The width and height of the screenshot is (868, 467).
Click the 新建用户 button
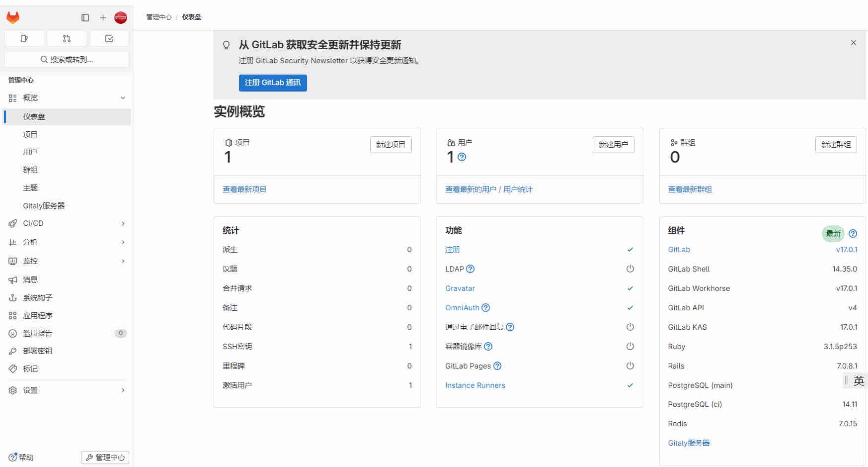click(x=613, y=145)
